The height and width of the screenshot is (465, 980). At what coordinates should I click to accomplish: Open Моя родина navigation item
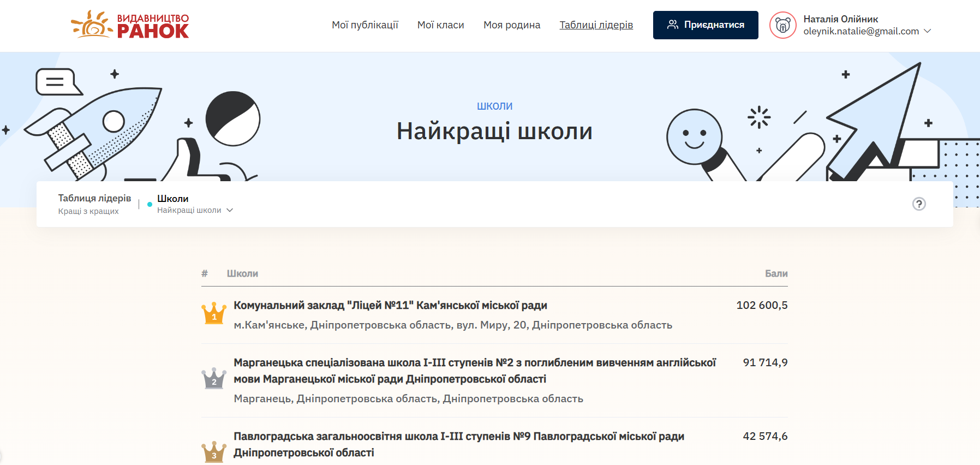pos(511,25)
